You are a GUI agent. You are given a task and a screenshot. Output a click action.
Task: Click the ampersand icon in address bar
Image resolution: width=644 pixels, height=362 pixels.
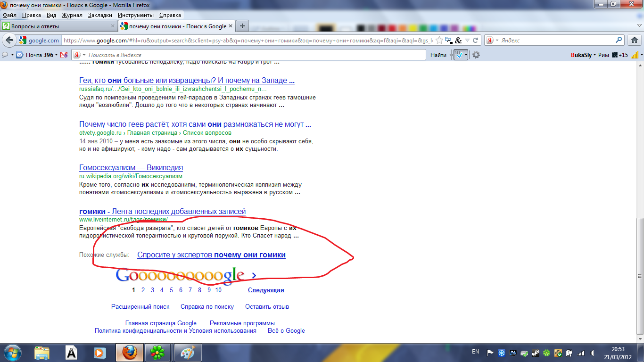click(x=458, y=41)
